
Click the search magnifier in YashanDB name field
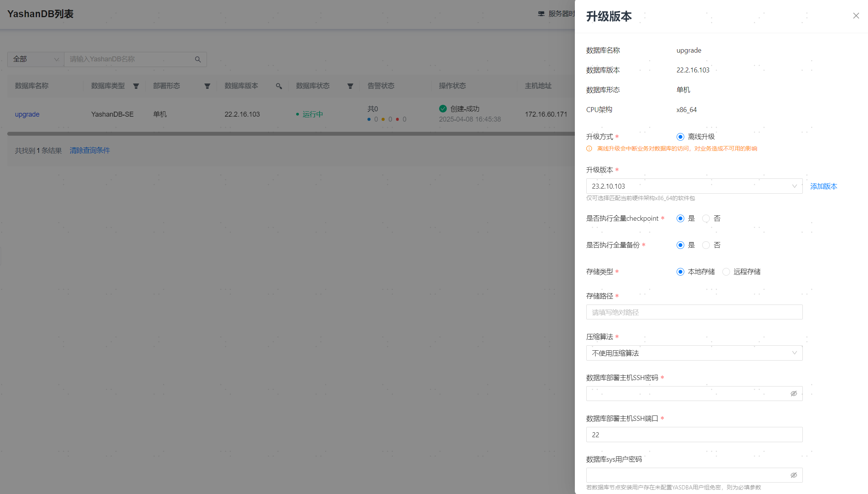[x=198, y=59]
